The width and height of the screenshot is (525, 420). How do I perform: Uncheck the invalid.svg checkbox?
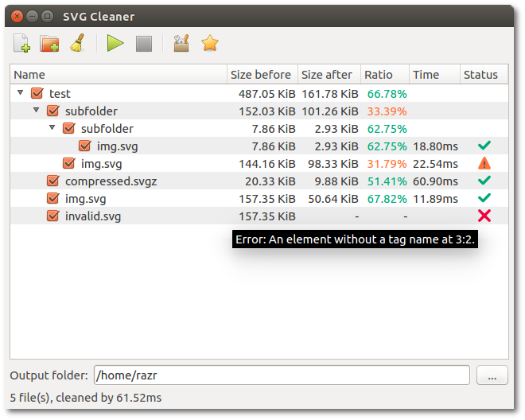(53, 216)
